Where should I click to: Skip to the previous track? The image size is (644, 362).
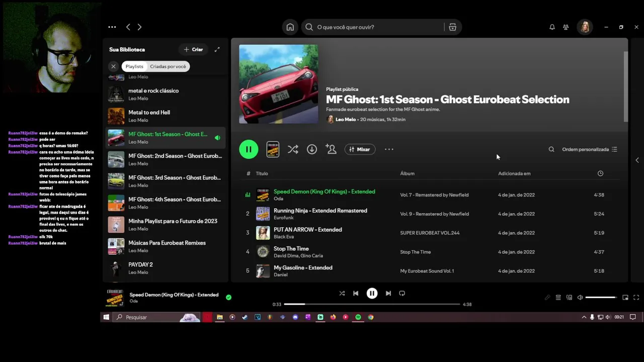[356, 293]
